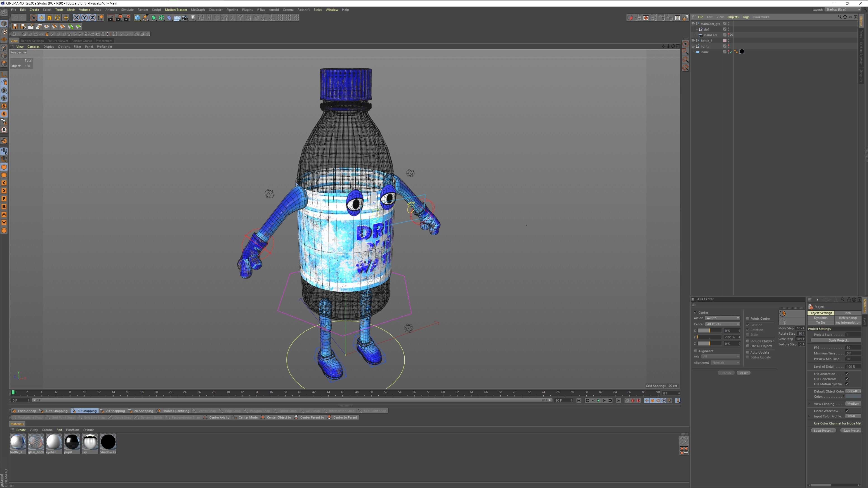Open Input Color Profile sRGB dropdown
Image resolution: width=868 pixels, height=488 pixels.
pos(853,416)
